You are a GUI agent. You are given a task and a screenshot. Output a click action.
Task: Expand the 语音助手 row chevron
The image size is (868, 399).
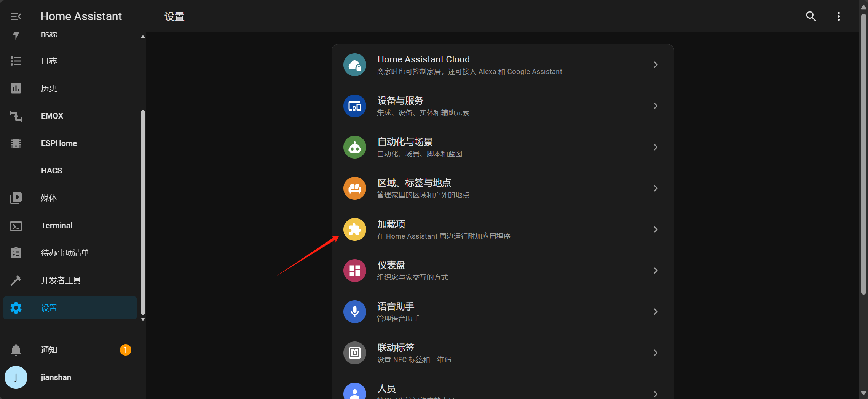point(656,312)
